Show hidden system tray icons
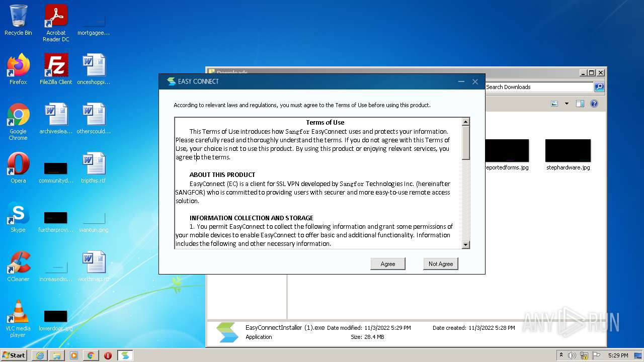 561,355
